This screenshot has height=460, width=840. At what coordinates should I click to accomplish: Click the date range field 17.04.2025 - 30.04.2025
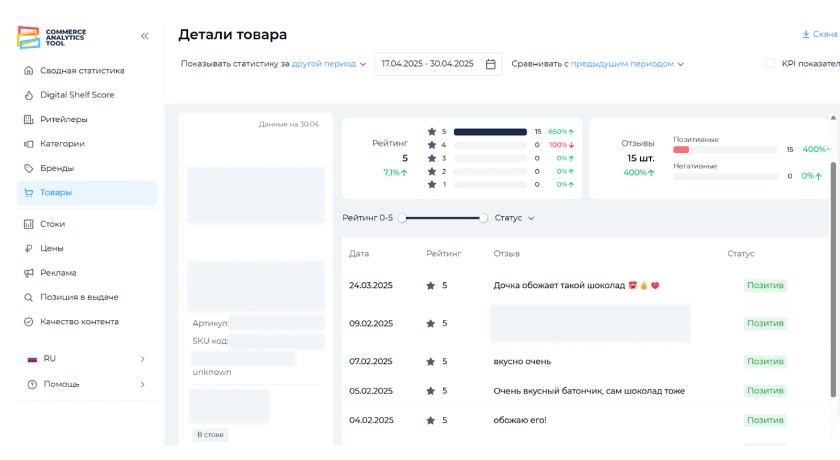(438, 64)
